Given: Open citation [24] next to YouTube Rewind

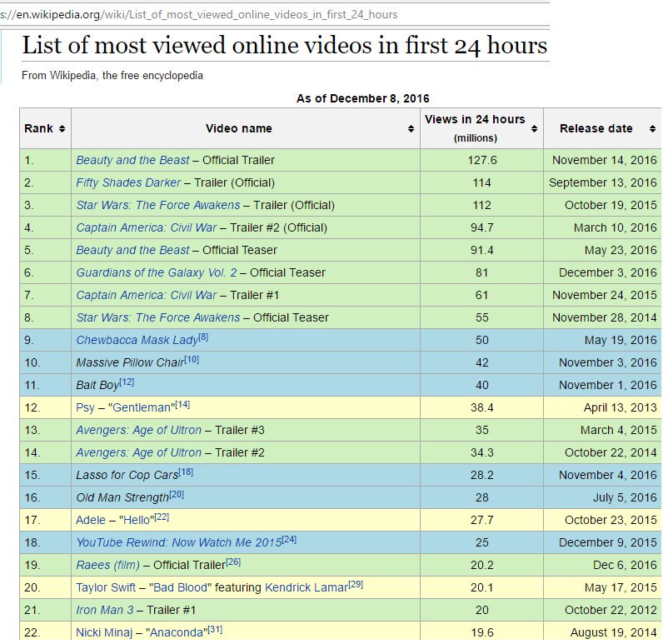Looking at the screenshot, I should 290,540.
